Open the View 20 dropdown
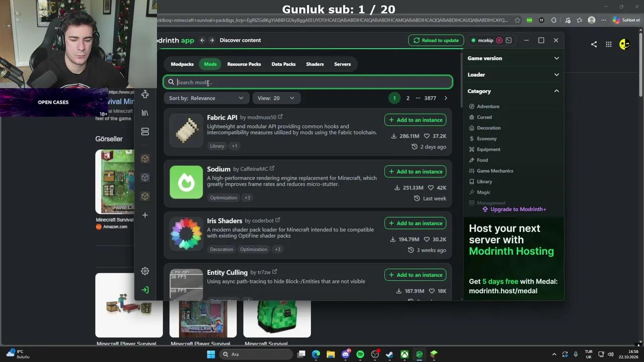The width and height of the screenshot is (644, 362). click(x=276, y=98)
